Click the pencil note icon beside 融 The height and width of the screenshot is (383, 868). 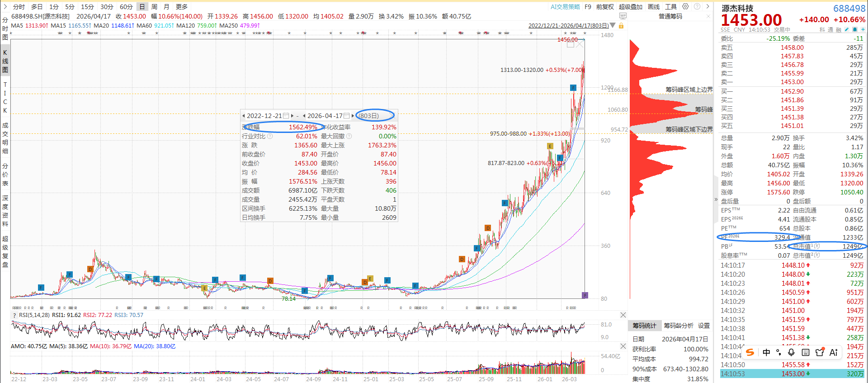(846, 29)
